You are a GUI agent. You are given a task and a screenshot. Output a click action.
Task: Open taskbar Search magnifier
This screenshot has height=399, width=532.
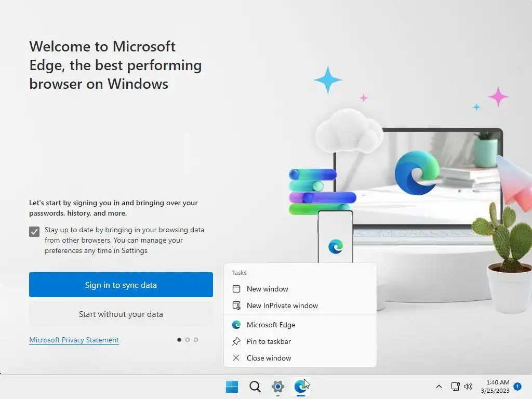(255, 387)
